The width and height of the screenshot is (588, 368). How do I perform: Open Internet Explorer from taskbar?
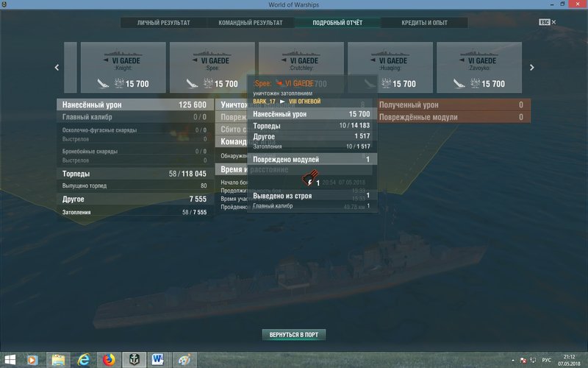click(83, 360)
